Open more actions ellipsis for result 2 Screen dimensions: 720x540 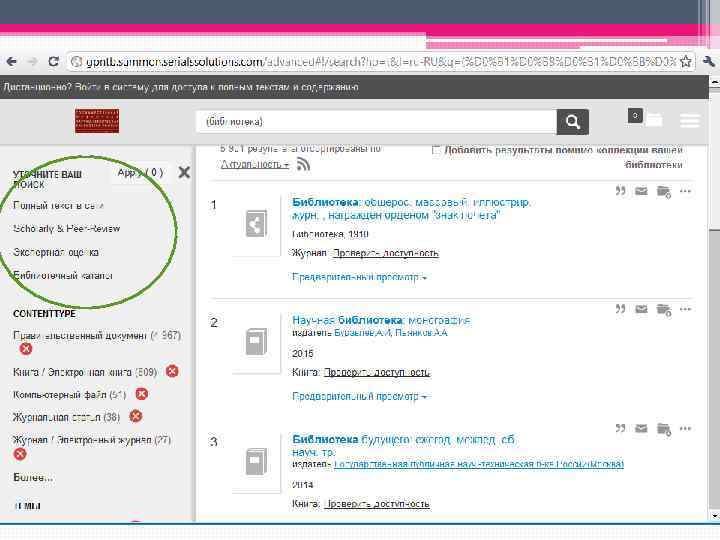(x=685, y=309)
